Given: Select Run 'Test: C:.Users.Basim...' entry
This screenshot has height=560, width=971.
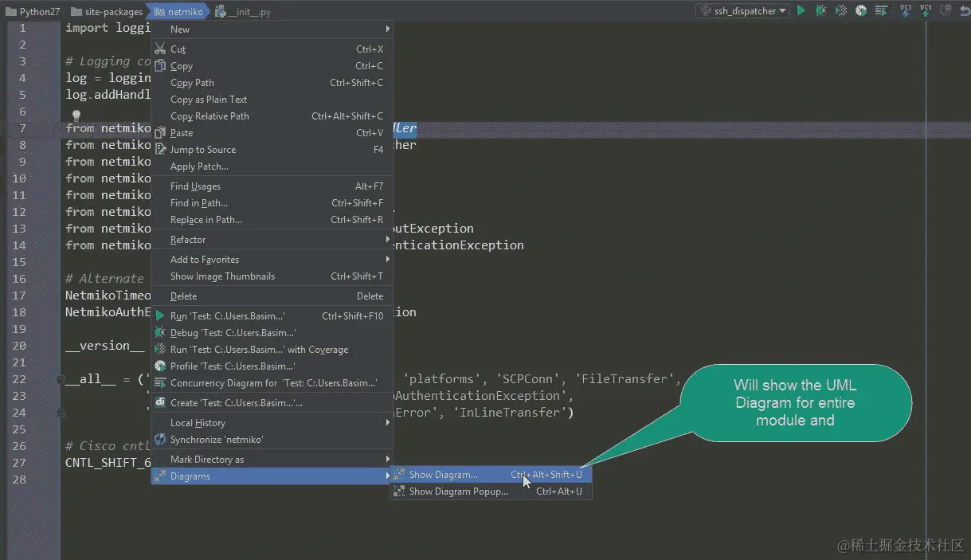Looking at the screenshot, I should [272, 316].
